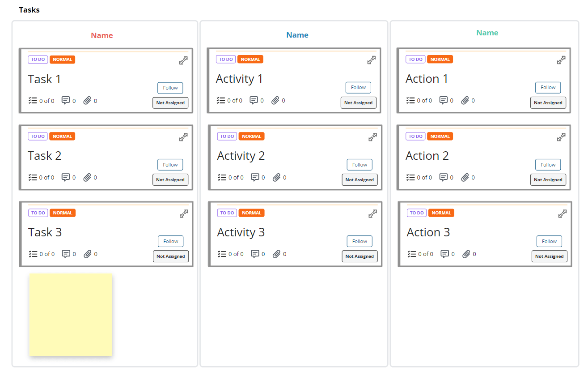
Task: Expand Action 1 using its diagonal arrow icon
Action: [561, 60]
